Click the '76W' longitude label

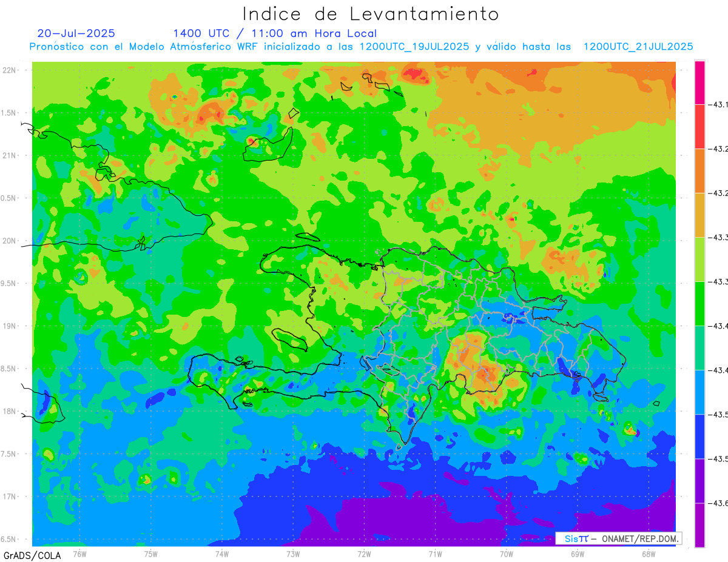[x=79, y=554]
